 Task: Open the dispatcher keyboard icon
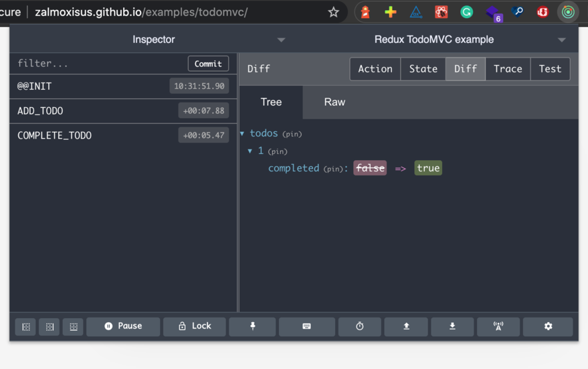tap(307, 326)
